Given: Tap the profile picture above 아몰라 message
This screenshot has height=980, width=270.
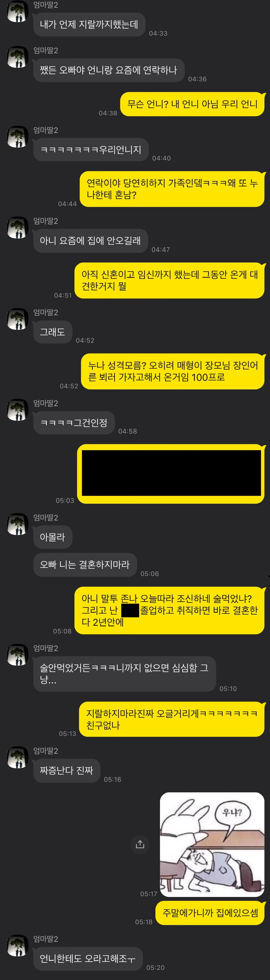Looking at the screenshot, I should pyautogui.click(x=18, y=524).
